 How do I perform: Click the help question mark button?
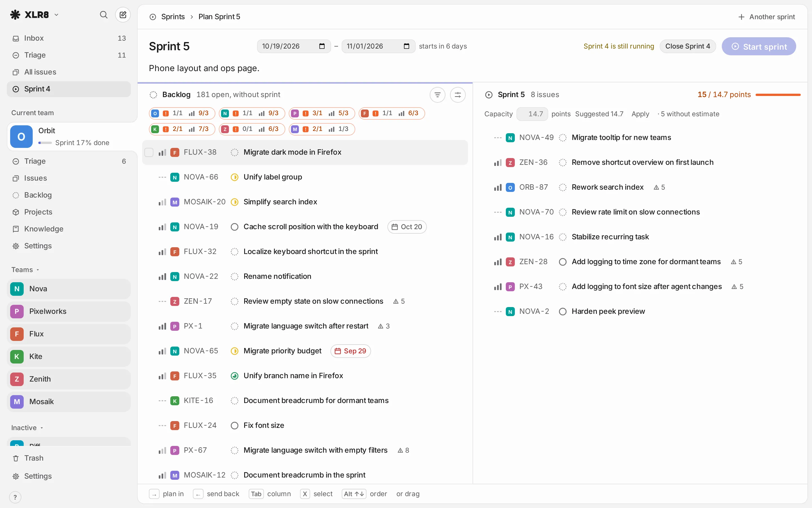pyautogui.click(x=15, y=497)
